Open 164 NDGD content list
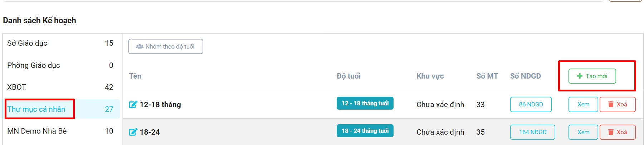Viewport: 644px width, 145px height. click(x=532, y=132)
